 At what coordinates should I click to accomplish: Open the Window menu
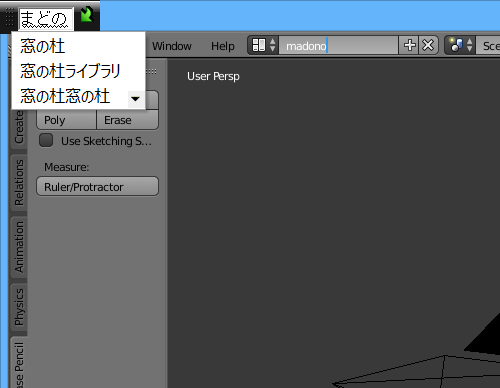click(x=172, y=46)
